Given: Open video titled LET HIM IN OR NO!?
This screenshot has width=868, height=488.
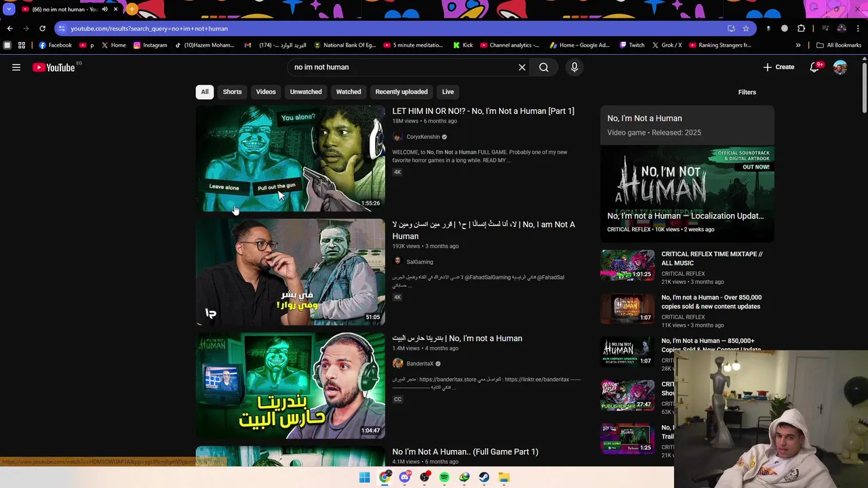Looking at the screenshot, I should pyautogui.click(x=483, y=111).
